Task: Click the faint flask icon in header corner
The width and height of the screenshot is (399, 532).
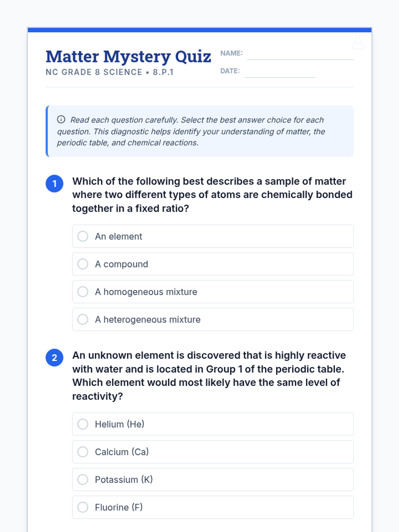Action: tap(358, 41)
